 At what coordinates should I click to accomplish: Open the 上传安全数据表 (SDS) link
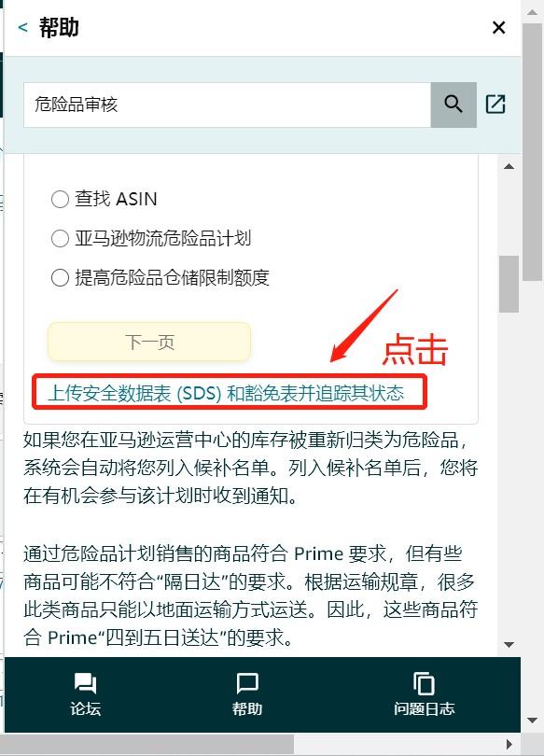(x=226, y=394)
